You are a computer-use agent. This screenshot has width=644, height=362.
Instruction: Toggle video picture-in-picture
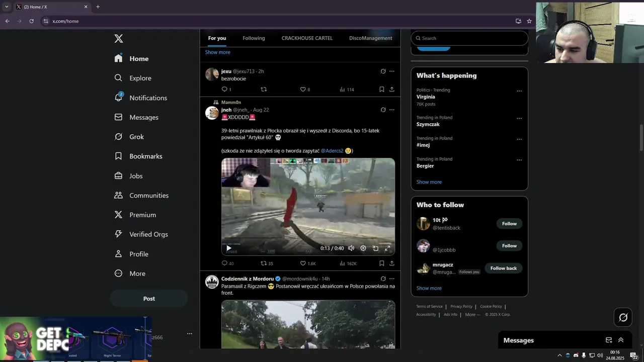tap(375, 248)
